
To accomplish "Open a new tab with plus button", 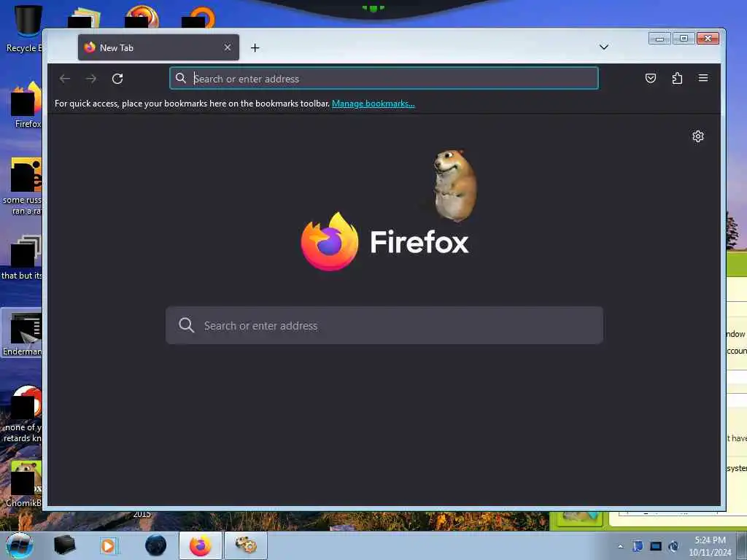I will tap(255, 47).
